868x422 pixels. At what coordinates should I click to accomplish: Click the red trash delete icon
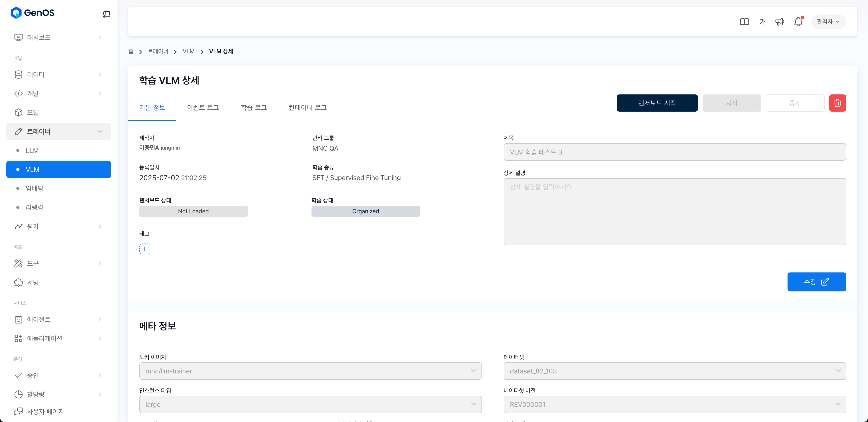coord(837,103)
